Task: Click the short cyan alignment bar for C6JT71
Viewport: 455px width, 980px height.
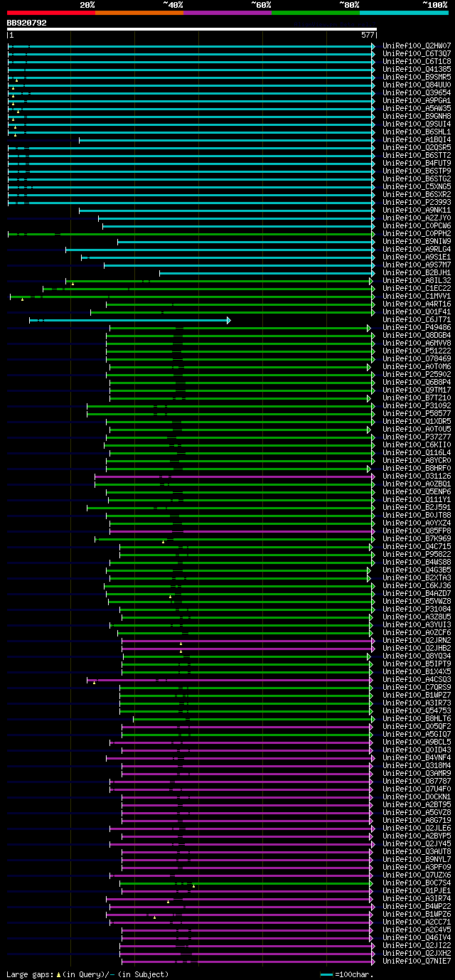Action: (129, 320)
